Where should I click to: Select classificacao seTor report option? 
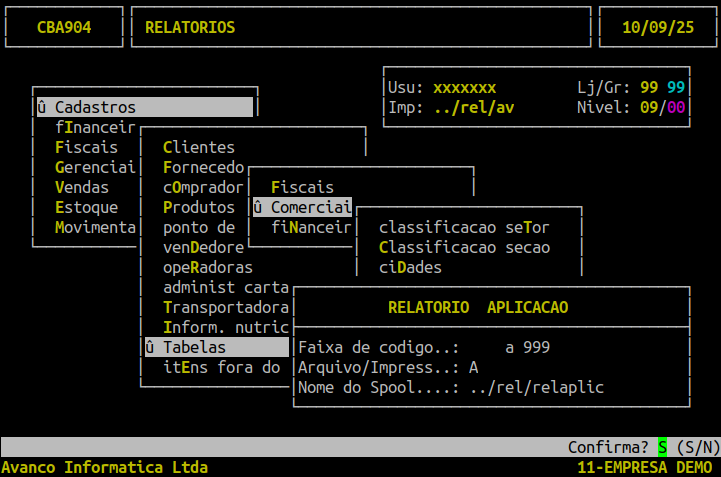(464, 227)
